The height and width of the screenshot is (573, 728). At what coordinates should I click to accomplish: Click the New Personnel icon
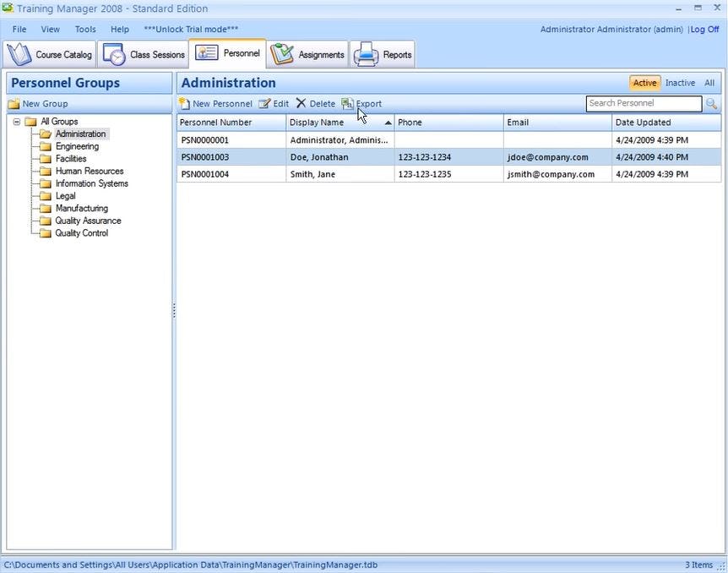click(184, 103)
